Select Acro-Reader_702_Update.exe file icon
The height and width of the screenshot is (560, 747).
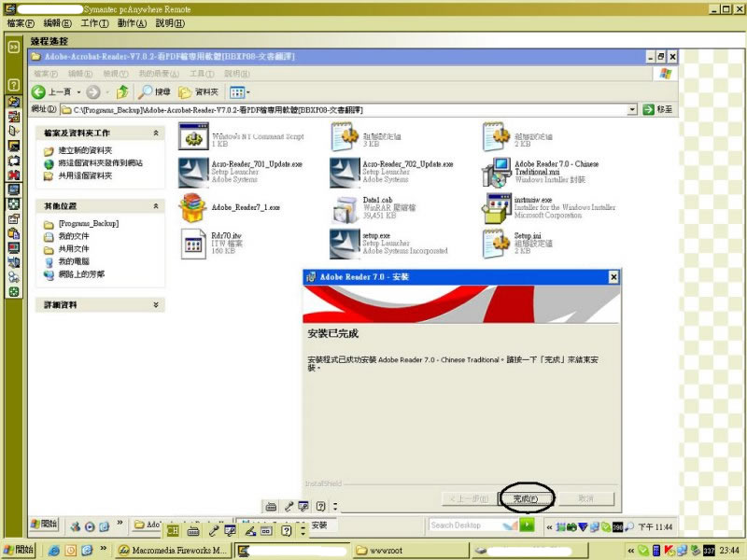pos(345,172)
